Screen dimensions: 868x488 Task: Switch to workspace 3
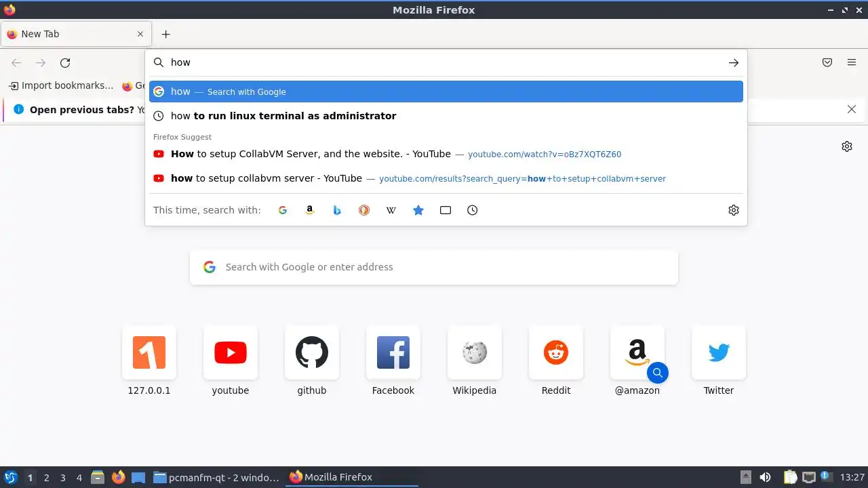62,478
